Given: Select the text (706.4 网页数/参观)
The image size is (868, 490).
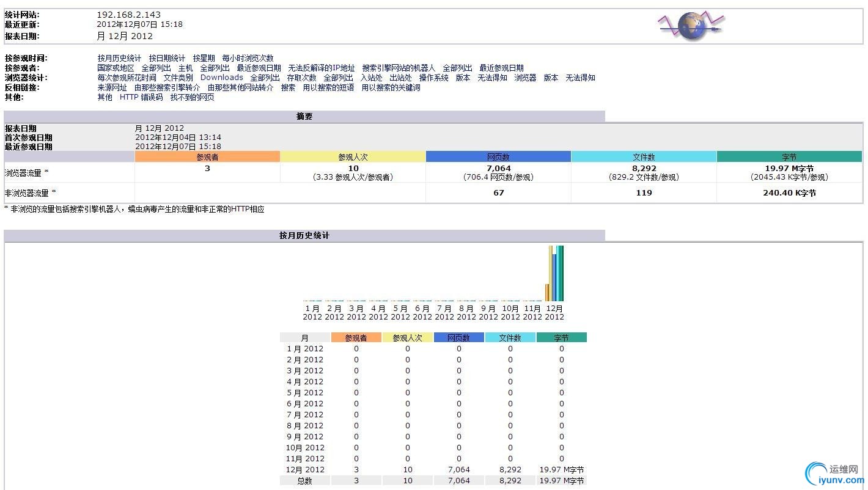Looking at the screenshot, I should tap(498, 177).
